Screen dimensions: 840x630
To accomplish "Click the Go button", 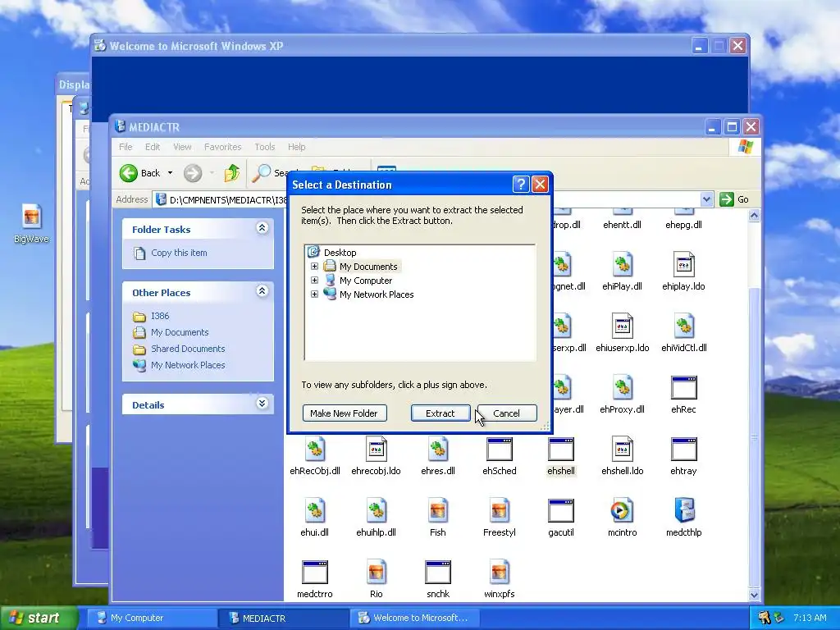I will [734, 199].
